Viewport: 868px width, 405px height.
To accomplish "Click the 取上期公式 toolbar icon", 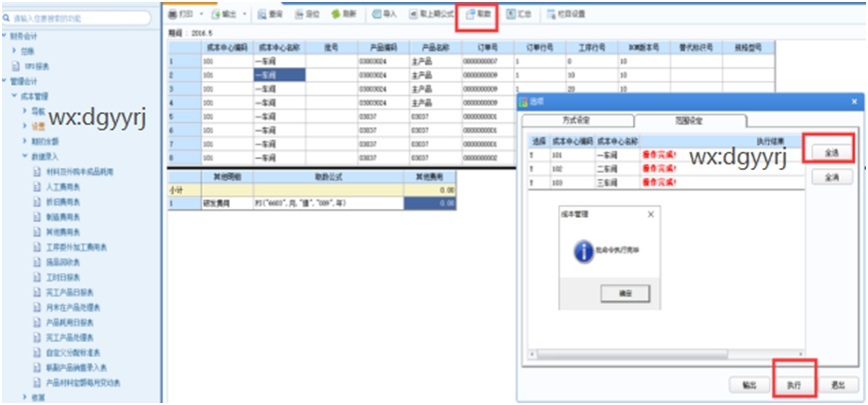I will (x=413, y=14).
